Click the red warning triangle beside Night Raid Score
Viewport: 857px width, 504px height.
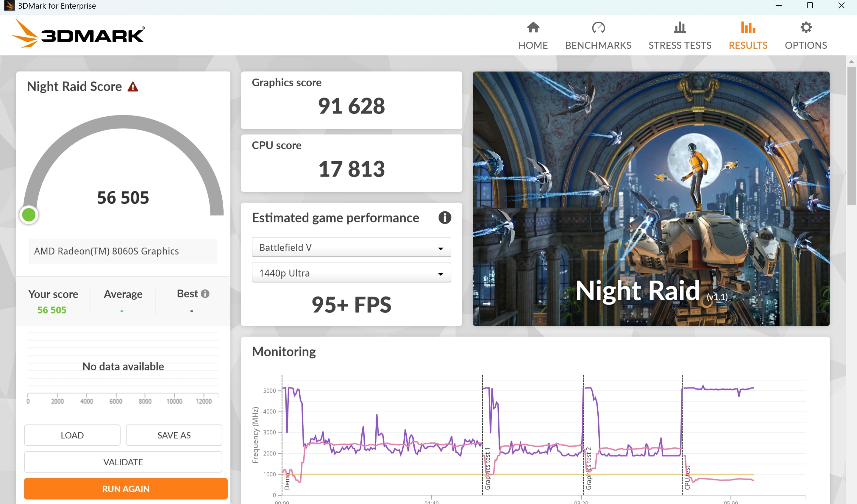(x=133, y=87)
